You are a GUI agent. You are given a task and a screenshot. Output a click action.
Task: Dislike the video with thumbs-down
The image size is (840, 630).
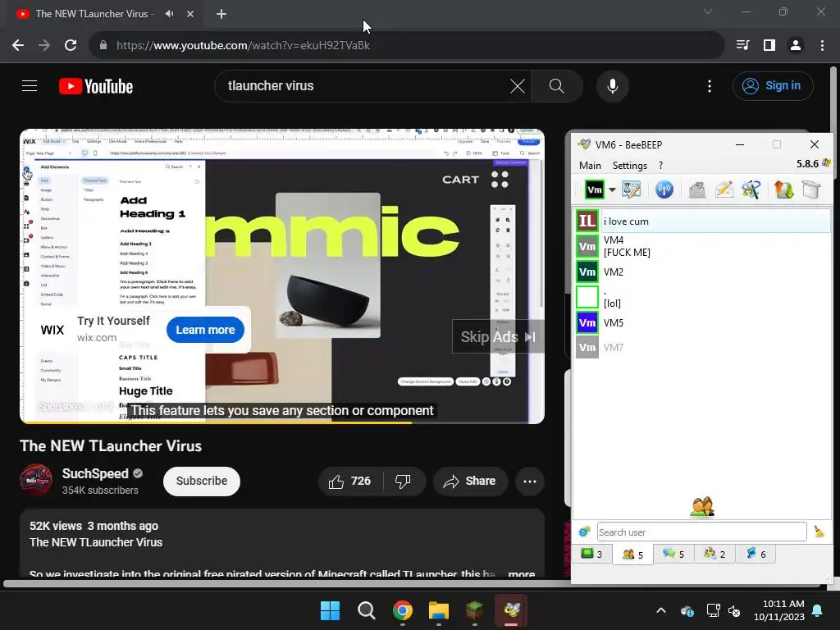(x=403, y=481)
